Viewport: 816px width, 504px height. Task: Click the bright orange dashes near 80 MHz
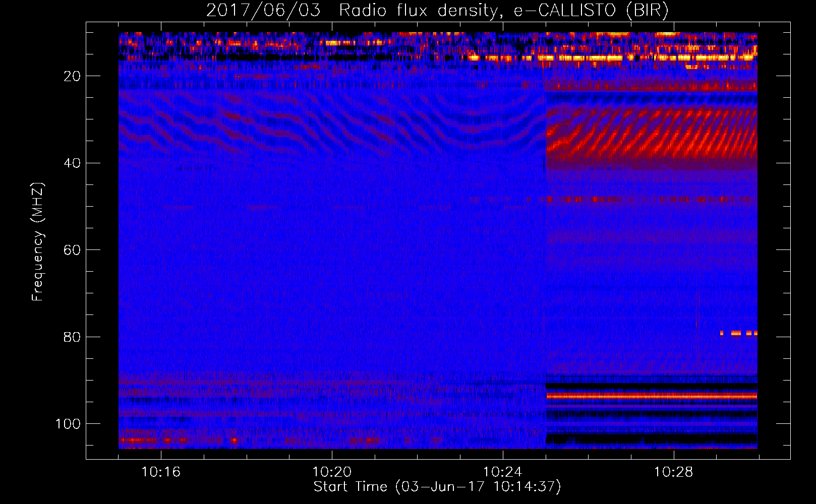coord(739,333)
